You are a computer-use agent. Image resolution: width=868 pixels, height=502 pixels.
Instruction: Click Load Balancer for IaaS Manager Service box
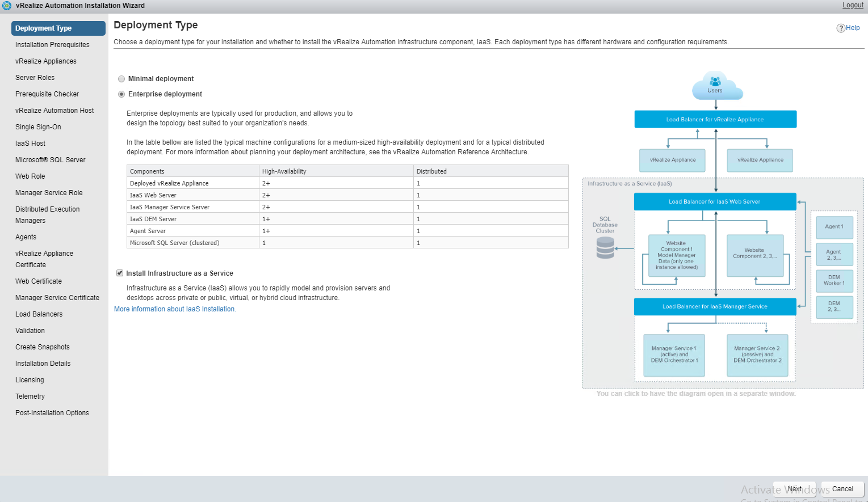[x=715, y=307]
